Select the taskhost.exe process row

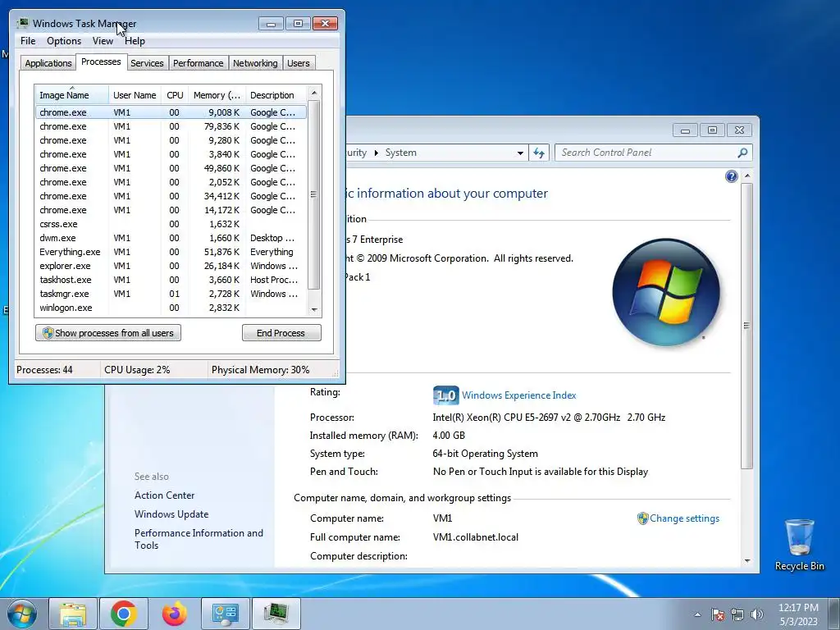tap(171, 280)
